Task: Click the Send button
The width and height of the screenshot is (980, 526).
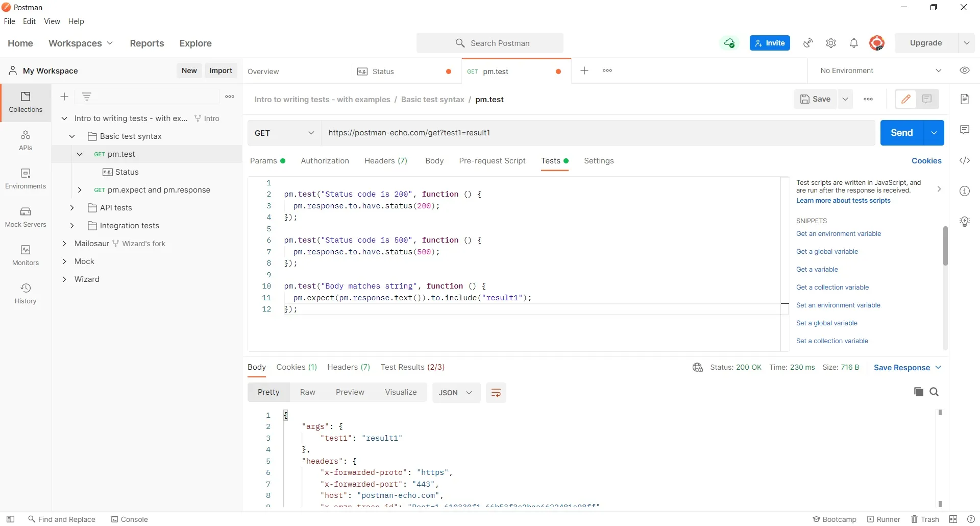Action: point(901,133)
